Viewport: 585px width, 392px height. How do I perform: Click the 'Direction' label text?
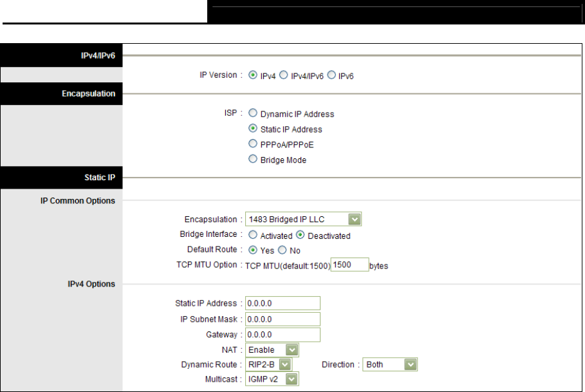(338, 364)
